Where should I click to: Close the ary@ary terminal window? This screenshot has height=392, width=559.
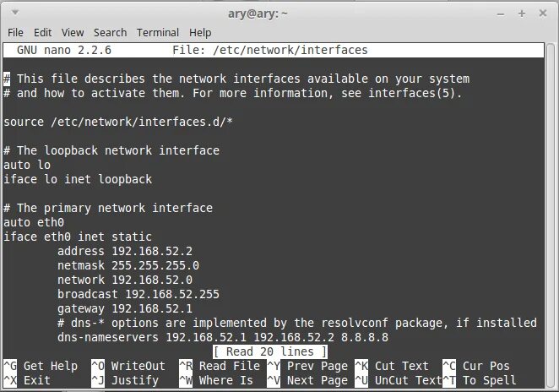click(x=543, y=14)
